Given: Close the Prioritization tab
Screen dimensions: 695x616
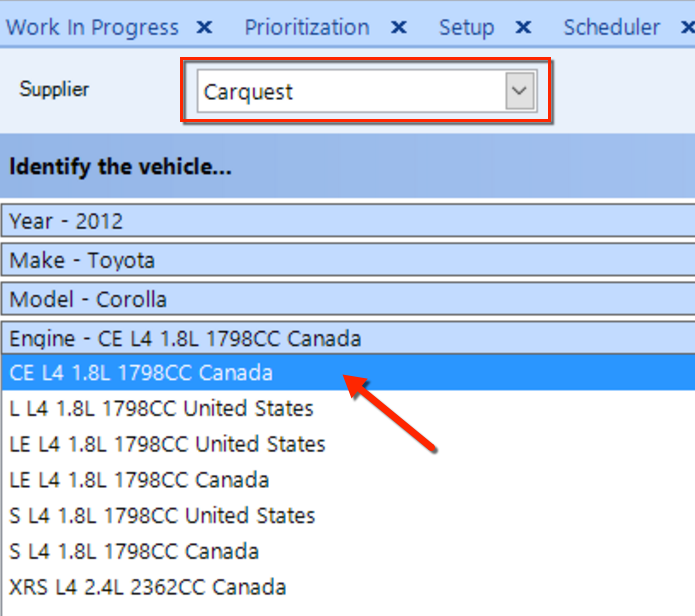Looking at the screenshot, I should pyautogui.click(x=398, y=27).
